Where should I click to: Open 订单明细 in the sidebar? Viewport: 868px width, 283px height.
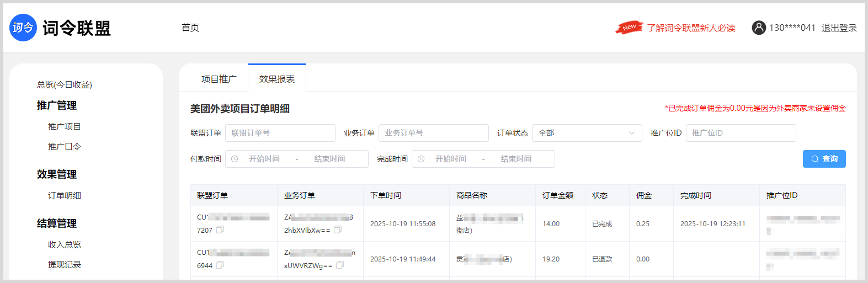(x=65, y=195)
